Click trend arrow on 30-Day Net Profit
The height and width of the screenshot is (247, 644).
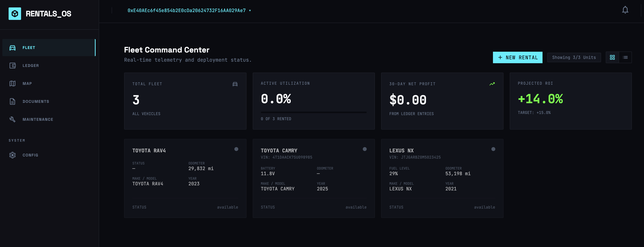(x=492, y=84)
